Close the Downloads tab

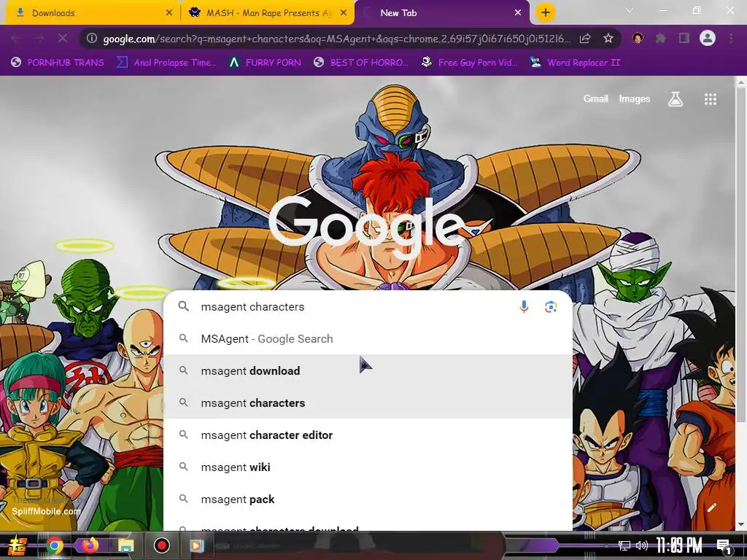(169, 13)
